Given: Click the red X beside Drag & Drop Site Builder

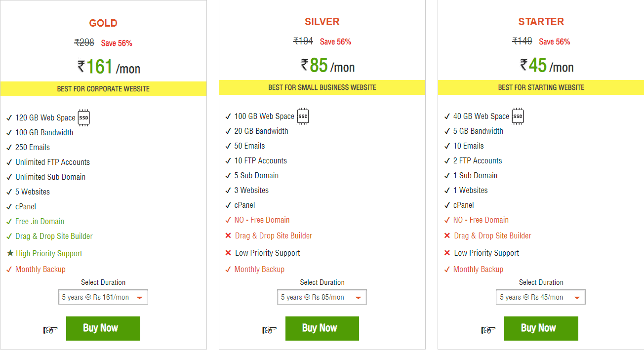Looking at the screenshot, I should pyautogui.click(x=228, y=236).
